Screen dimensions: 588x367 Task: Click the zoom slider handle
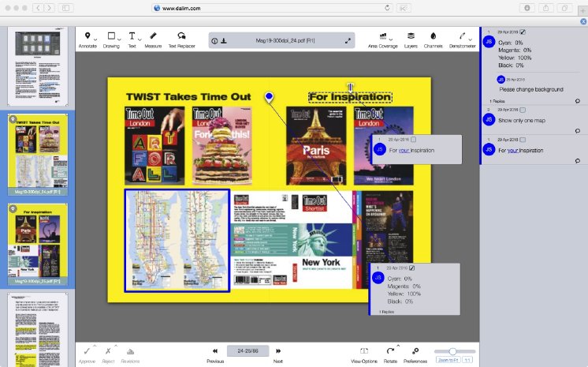pos(452,351)
